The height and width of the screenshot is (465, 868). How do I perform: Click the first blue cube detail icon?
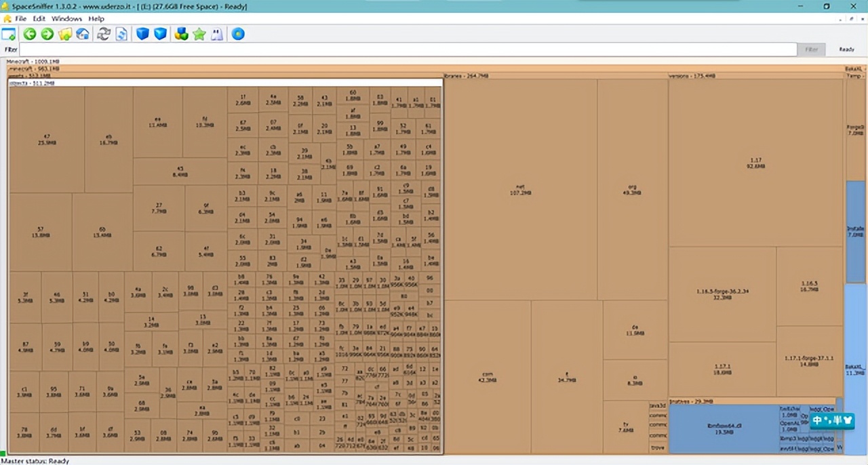tap(142, 34)
